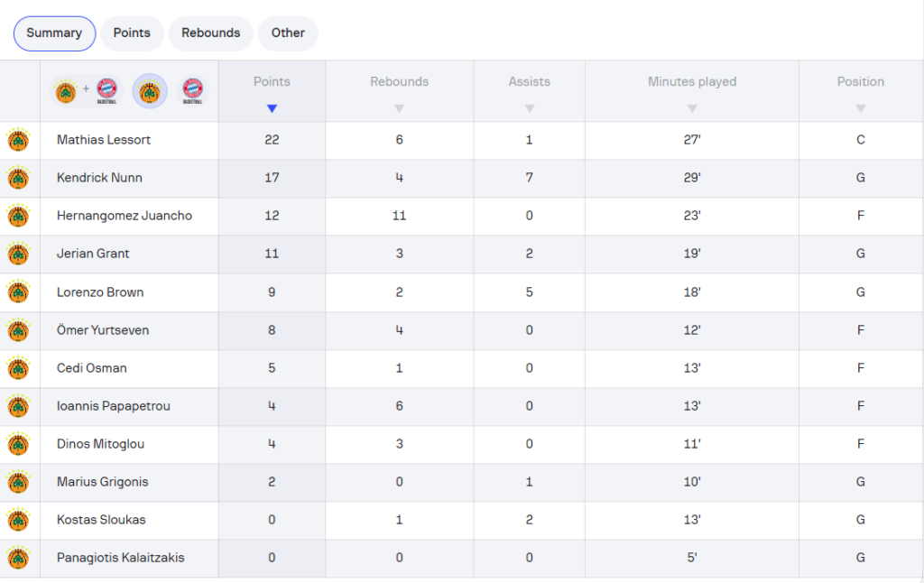Screen dimensions: 924x583
Task: Click team logo beside Mathias Lessort
Action: click(18, 141)
